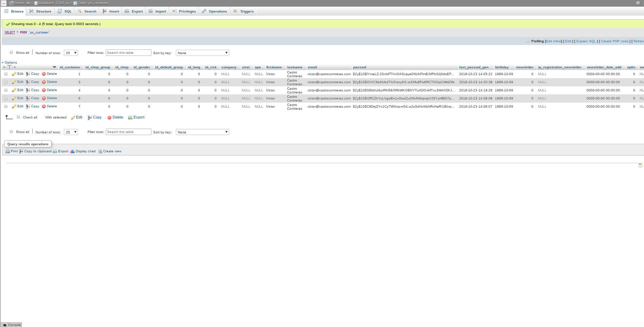Select the checkbox for row with id_customer 3
The height and width of the screenshot is (327, 644).
tap(6, 82)
